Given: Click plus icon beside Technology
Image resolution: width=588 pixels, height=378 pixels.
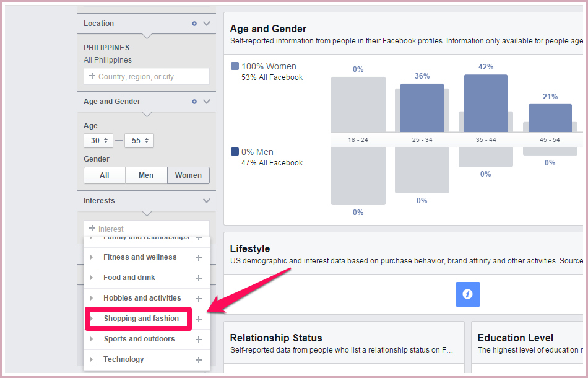Looking at the screenshot, I should click(199, 360).
